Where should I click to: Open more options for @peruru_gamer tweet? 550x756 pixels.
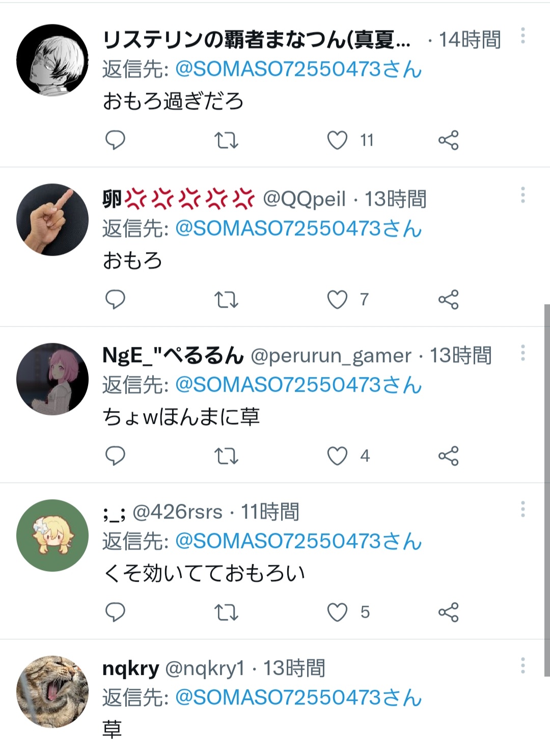523,353
